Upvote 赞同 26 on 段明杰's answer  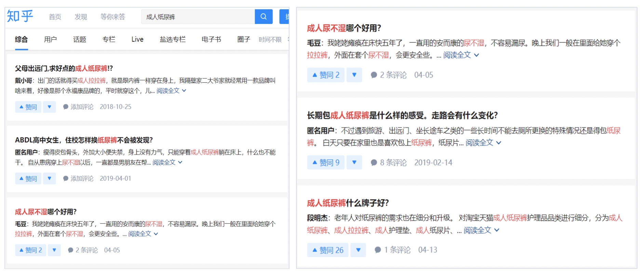pyautogui.click(x=327, y=250)
